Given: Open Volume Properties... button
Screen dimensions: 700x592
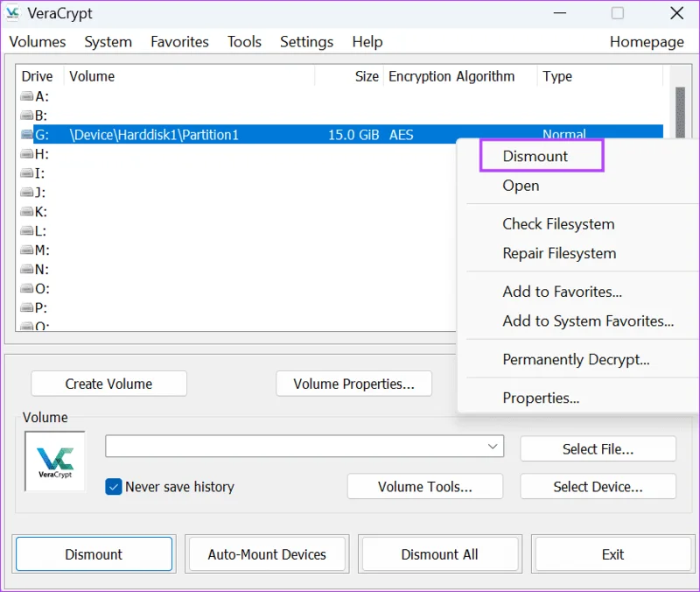Looking at the screenshot, I should click(x=354, y=384).
